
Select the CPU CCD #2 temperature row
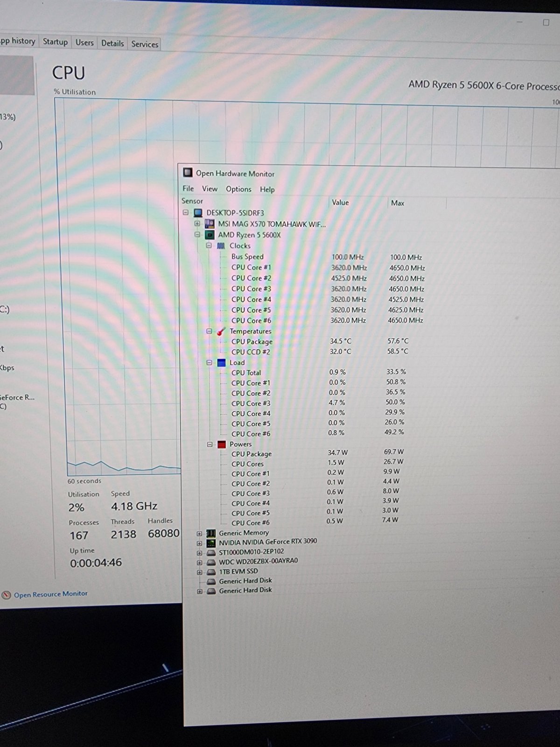tap(251, 352)
